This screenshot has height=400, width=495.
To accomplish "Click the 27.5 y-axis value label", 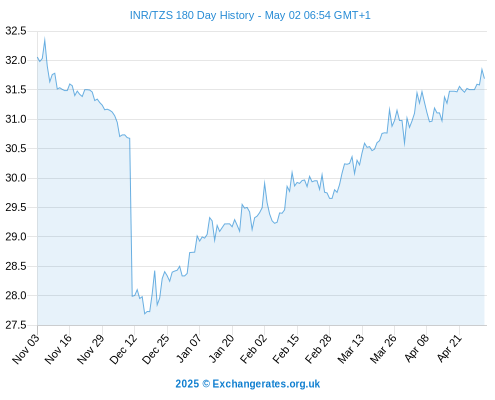I will click(16, 325).
